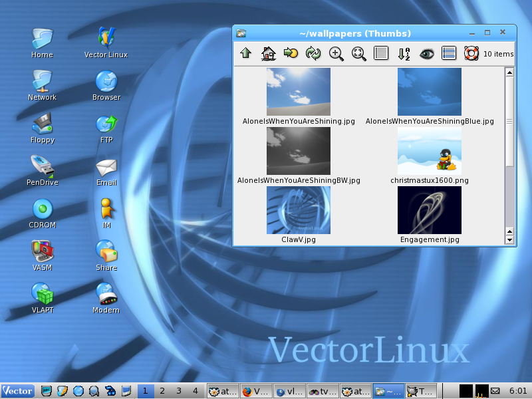Toggle hidden files with the eye icon
Image resolution: width=532 pixels, height=399 pixels.
[x=426, y=54]
